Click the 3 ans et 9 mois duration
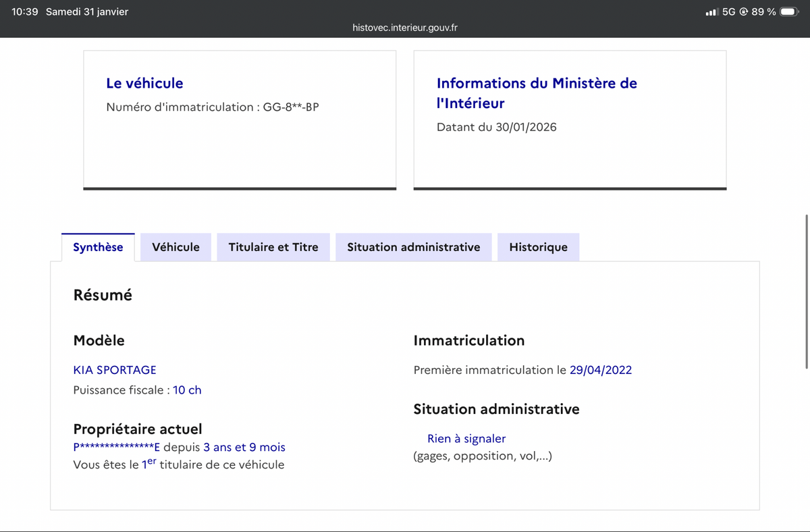810x532 pixels. point(244,448)
